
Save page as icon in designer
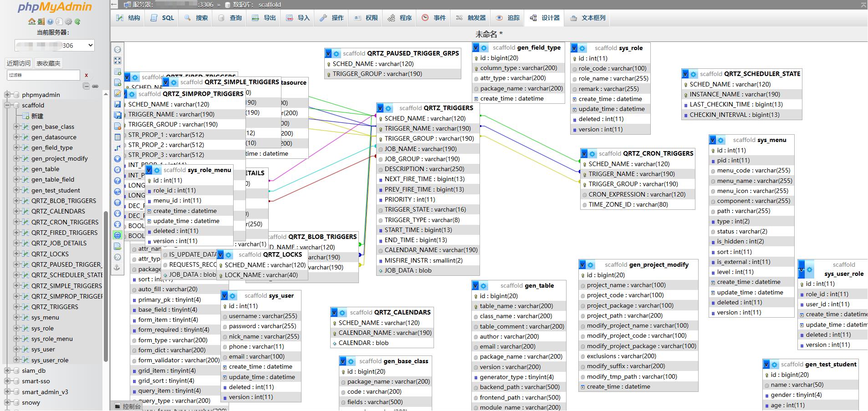pos(117,115)
